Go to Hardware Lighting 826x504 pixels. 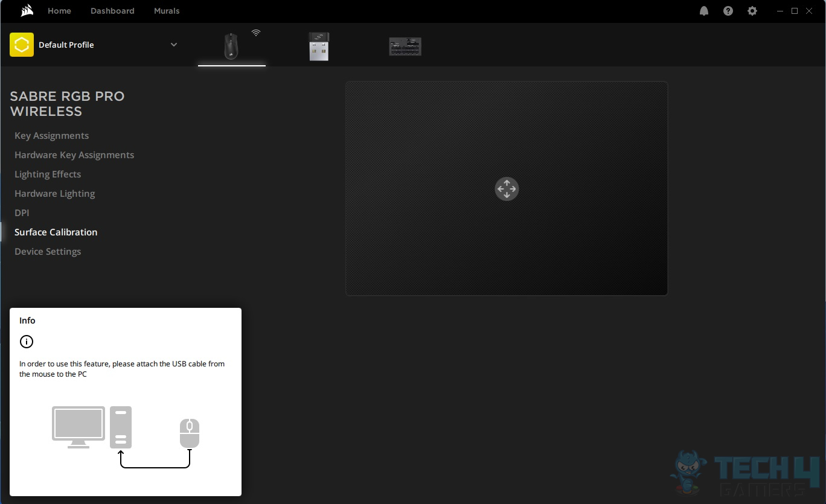(x=54, y=194)
